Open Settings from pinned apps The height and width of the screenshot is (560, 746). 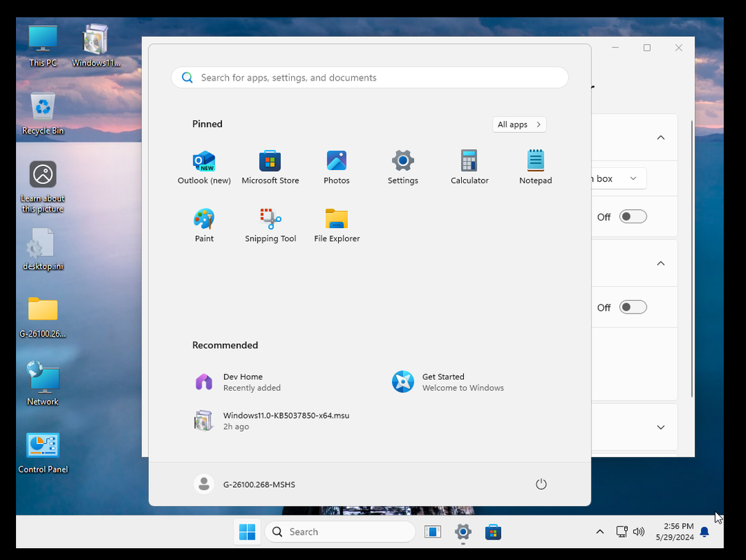click(x=403, y=167)
